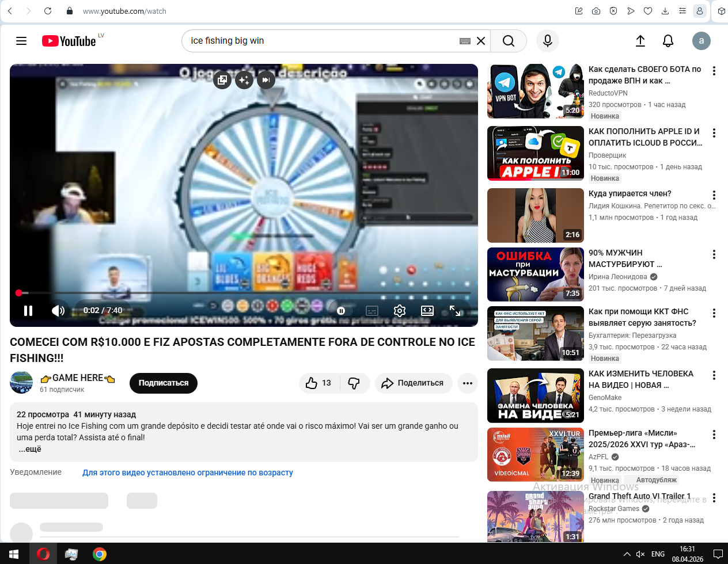The image size is (728, 564).
Task: Open the GTA VI Trailer thumbnail
Action: (x=536, y=517)
